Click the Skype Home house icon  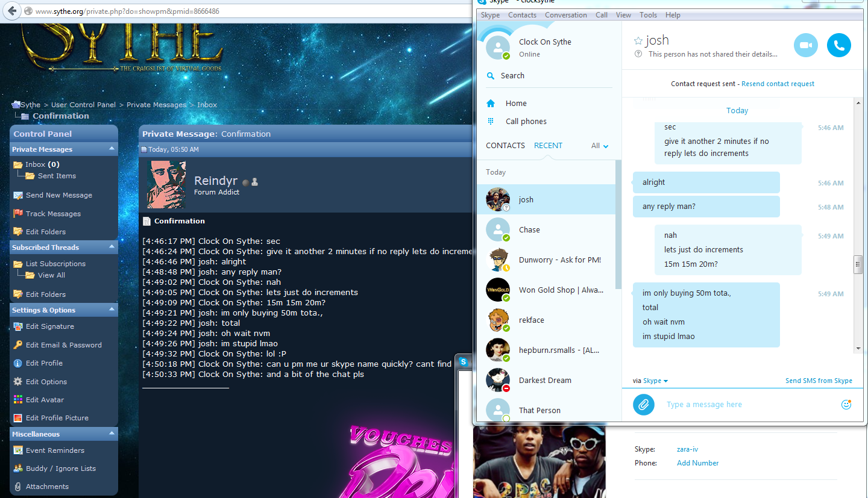coord(491,104)
